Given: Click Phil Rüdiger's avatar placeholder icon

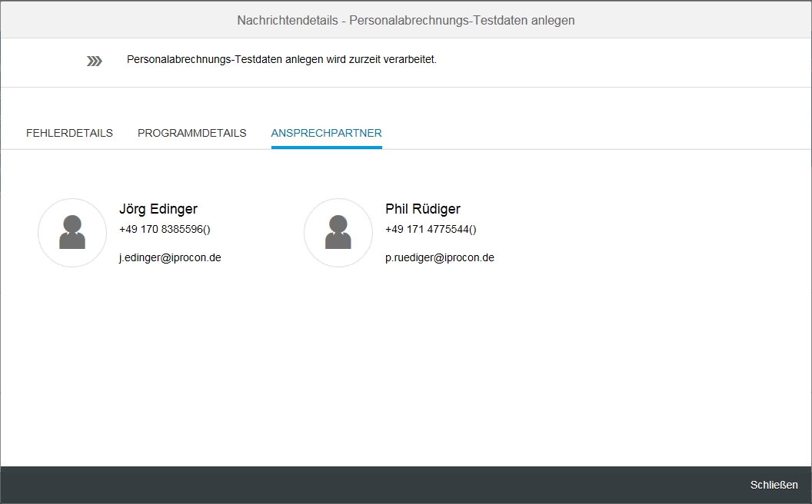Looking at the screenshot, I should pos(338,233).
